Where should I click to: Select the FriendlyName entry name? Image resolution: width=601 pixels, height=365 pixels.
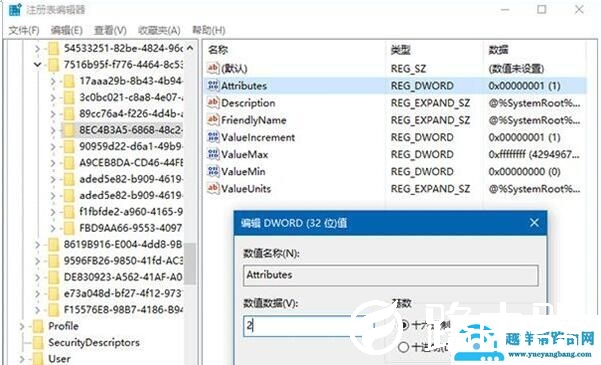253,120
